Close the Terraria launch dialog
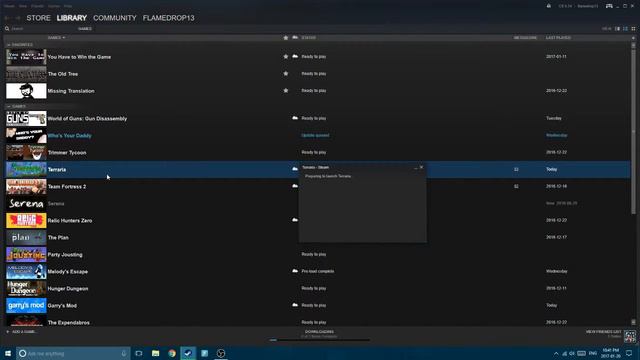 [x=422, y=167]
